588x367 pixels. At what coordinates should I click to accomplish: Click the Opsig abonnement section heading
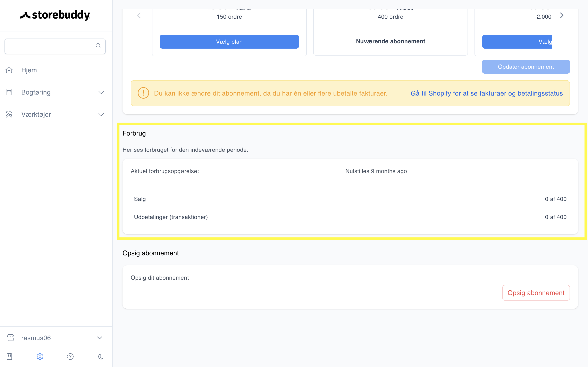coord(151,253)
